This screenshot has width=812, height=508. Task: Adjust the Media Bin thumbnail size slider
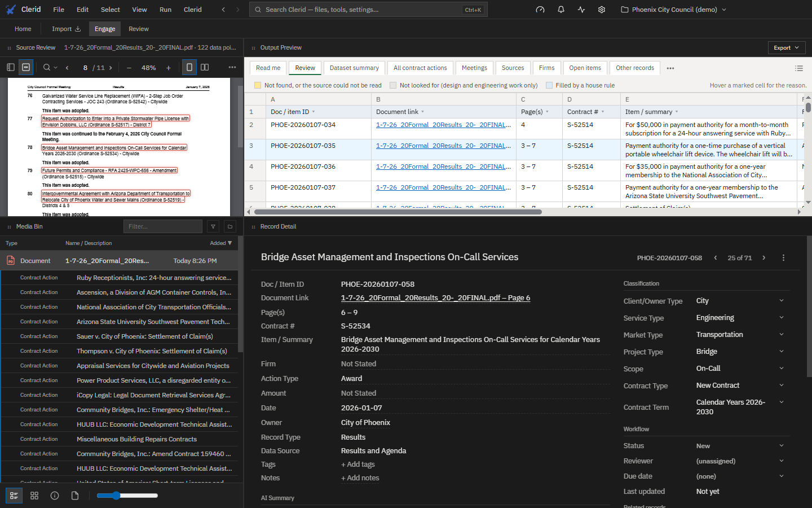pos(127,496)
